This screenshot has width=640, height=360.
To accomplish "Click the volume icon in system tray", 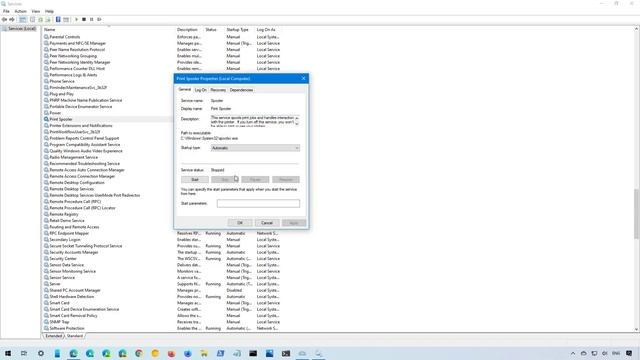I will pos(604,353).
